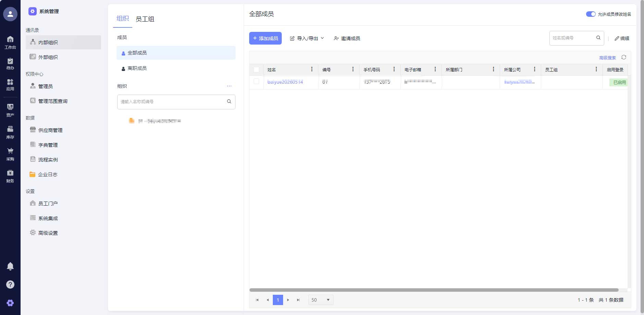Toggle 允许成员修改姓名 switch
Image resolution: width=644 pixels, height=315 pixels.
pyautogui.click(x=591, y=14)
